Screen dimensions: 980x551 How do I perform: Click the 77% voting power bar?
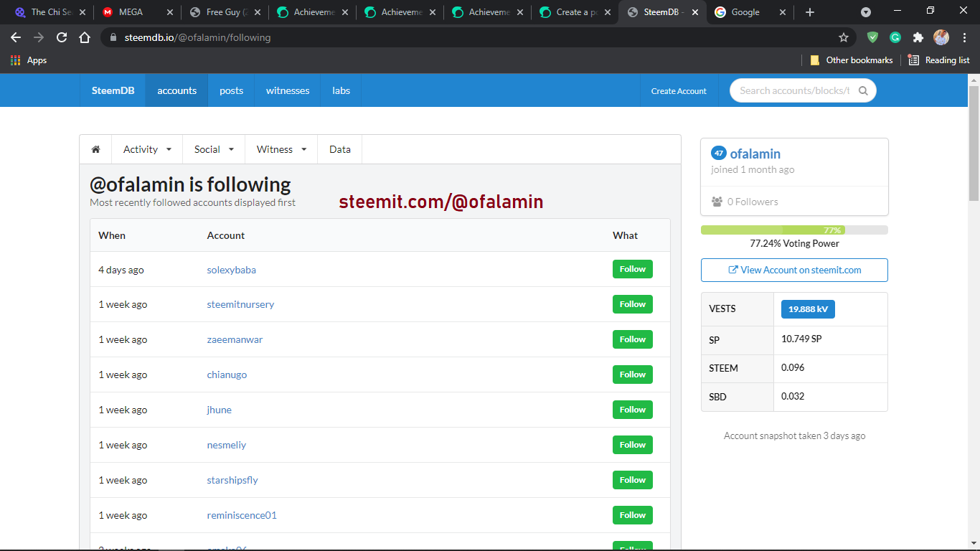pos(794,230)
